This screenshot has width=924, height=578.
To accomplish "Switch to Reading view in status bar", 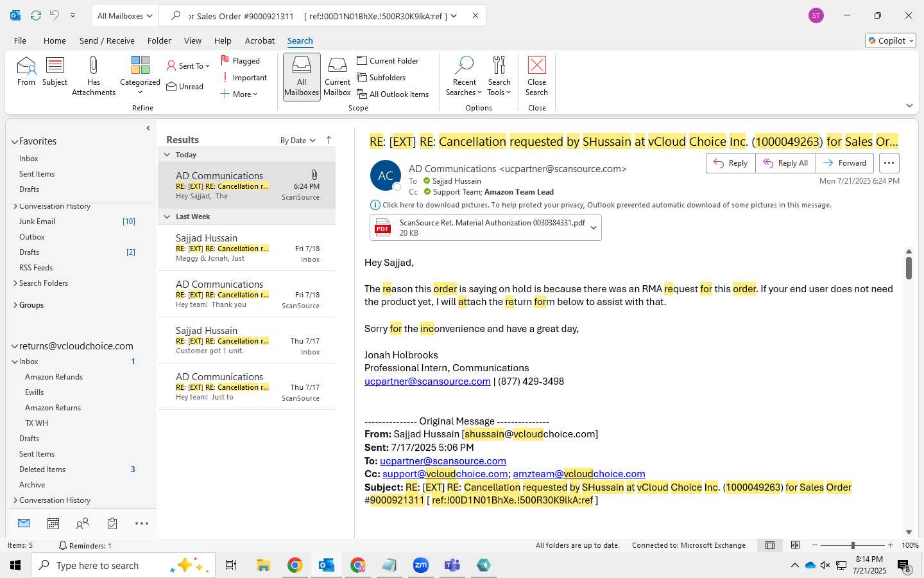I will [795, 545].
